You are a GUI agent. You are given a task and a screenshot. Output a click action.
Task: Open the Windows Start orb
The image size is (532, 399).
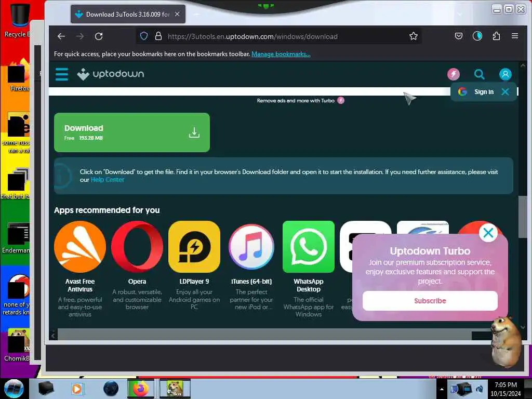point(14,389)
